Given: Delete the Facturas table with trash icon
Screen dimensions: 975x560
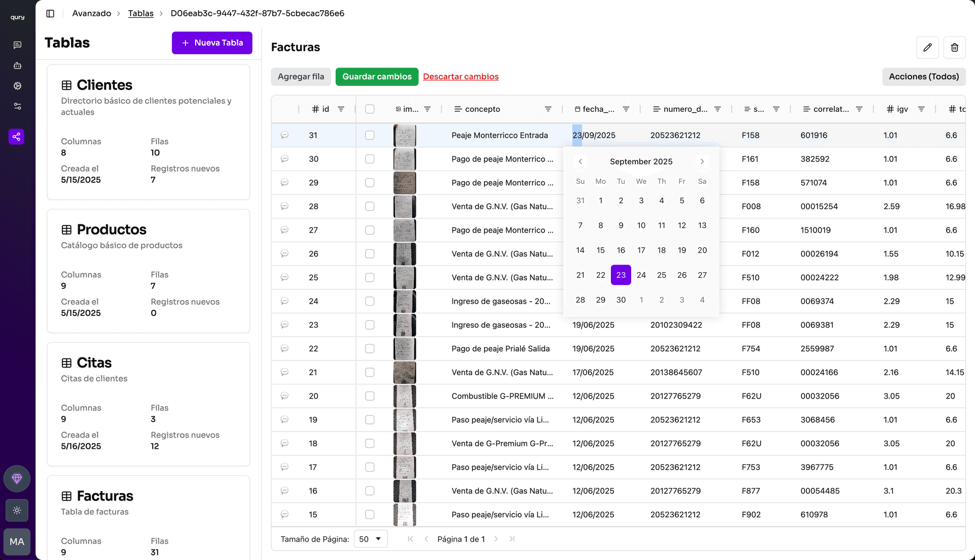Looking at the screenshot, I should click(x=954, y=47).
